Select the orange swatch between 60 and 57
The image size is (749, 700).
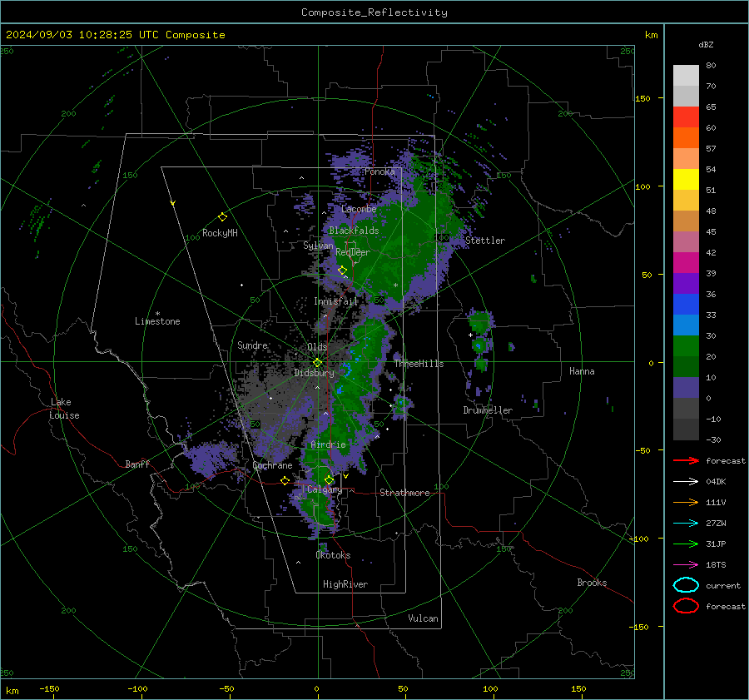[686, 138]
